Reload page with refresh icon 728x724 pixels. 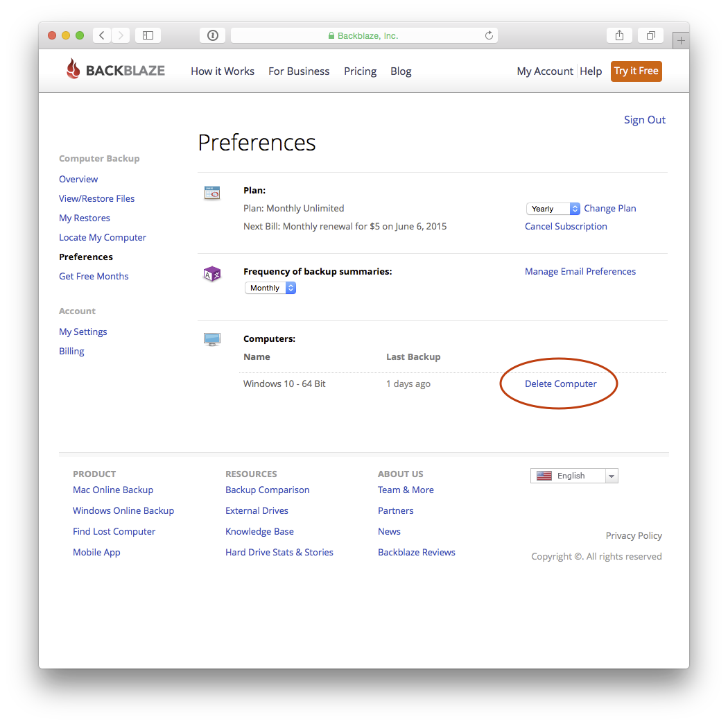489,35
